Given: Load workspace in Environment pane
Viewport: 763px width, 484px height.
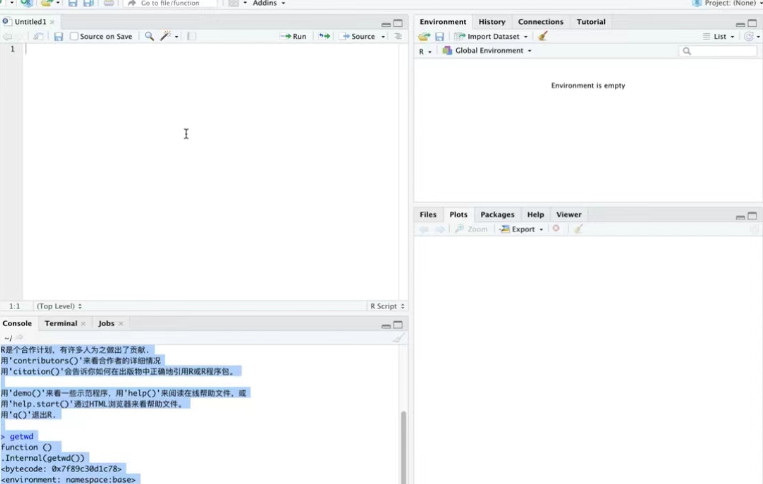Looking at the screenshot, I should tap(424, 36).
